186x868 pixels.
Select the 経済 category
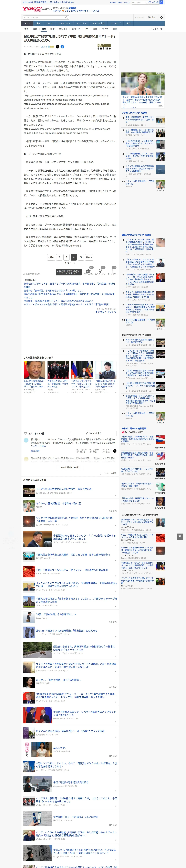tap(52, 29)
